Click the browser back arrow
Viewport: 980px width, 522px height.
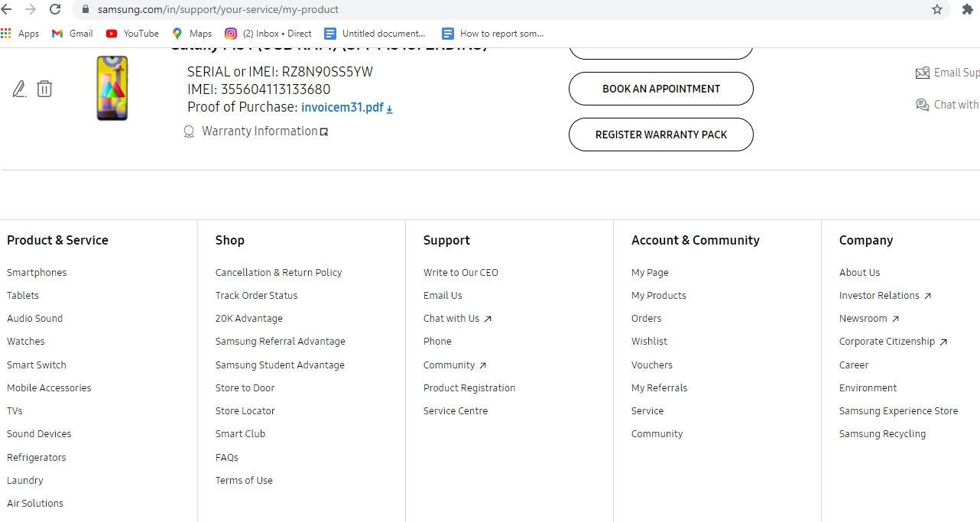tap(7, 9)
